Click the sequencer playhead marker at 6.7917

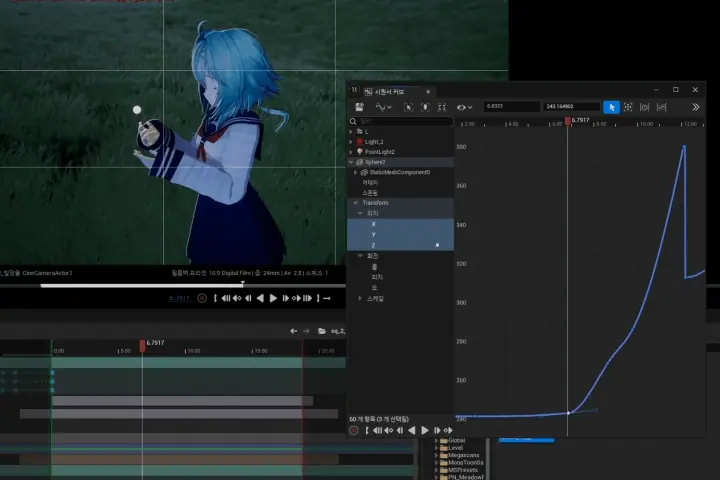pos(142,346)
